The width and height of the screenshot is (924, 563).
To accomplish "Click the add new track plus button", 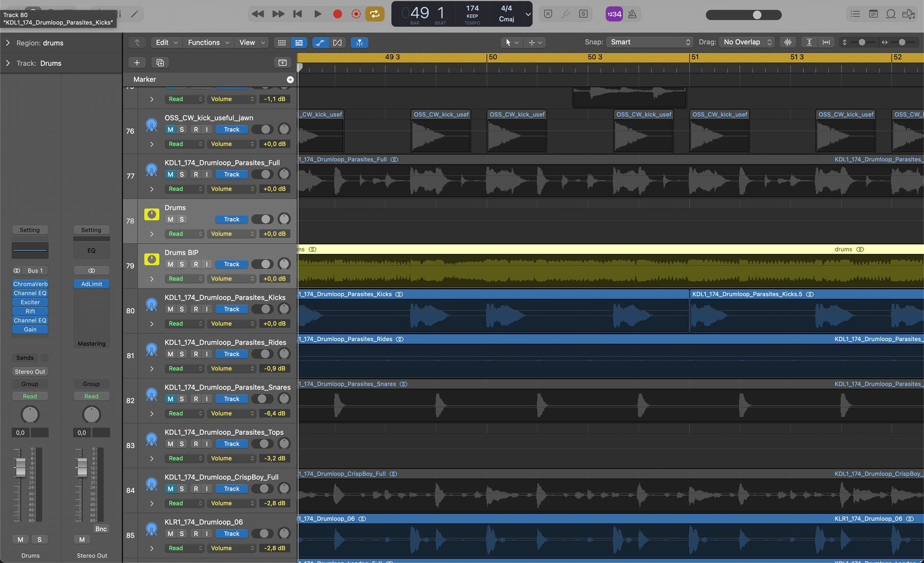I will tap(137, 63).
